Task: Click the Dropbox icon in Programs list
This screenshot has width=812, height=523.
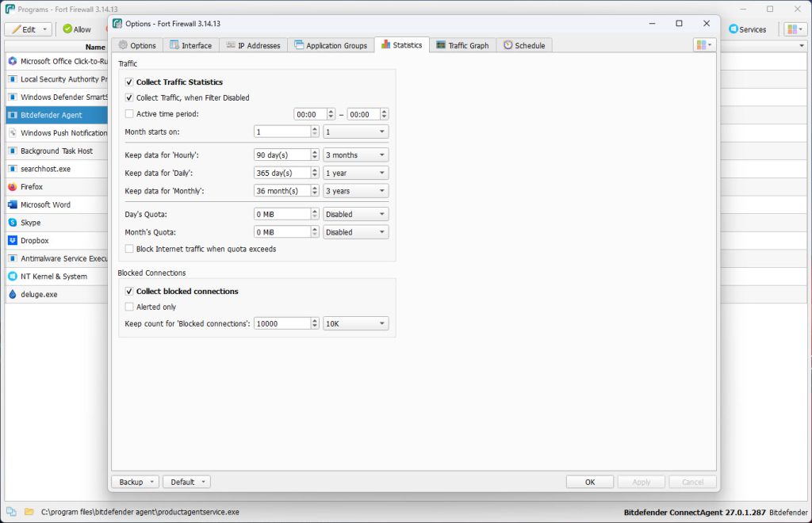Action: (x=13, y=241)
